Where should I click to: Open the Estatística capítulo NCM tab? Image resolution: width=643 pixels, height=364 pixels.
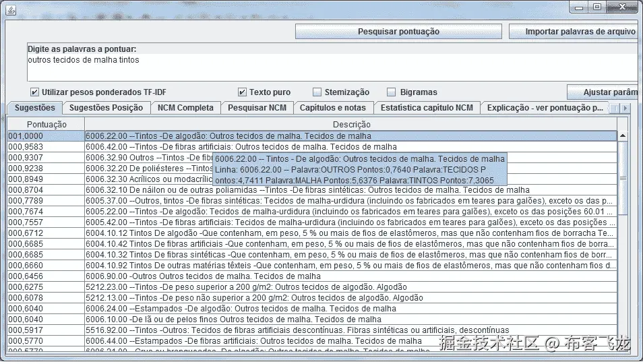tap(427, 108)
